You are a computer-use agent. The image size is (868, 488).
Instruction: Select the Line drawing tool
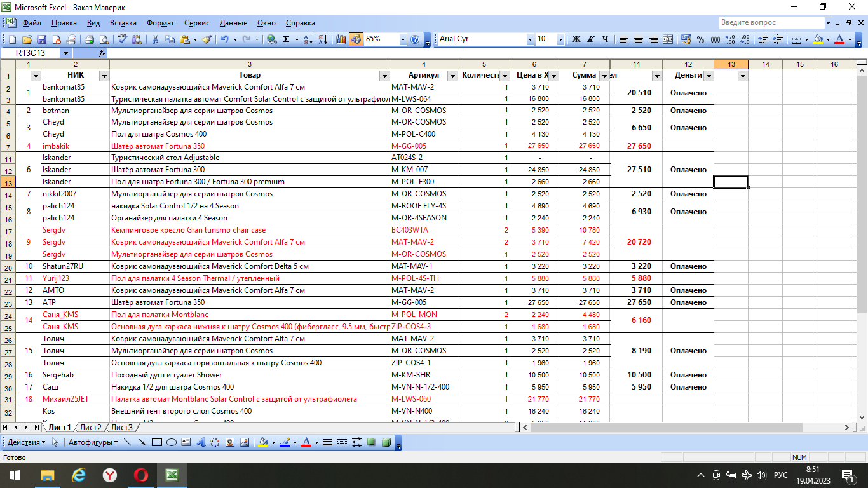click(x=128, y=442)
